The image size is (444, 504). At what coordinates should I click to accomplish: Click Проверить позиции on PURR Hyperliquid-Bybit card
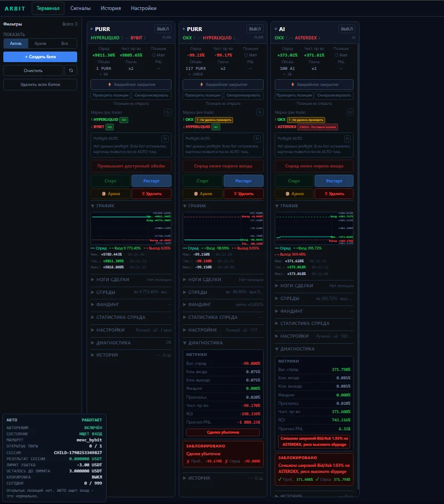[x=110, y=95]
